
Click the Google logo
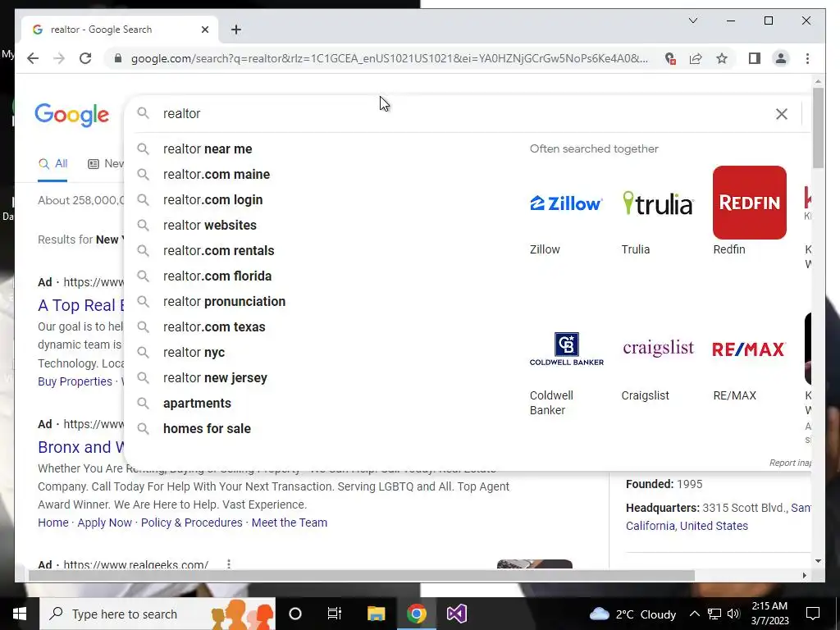pos(72,115)
